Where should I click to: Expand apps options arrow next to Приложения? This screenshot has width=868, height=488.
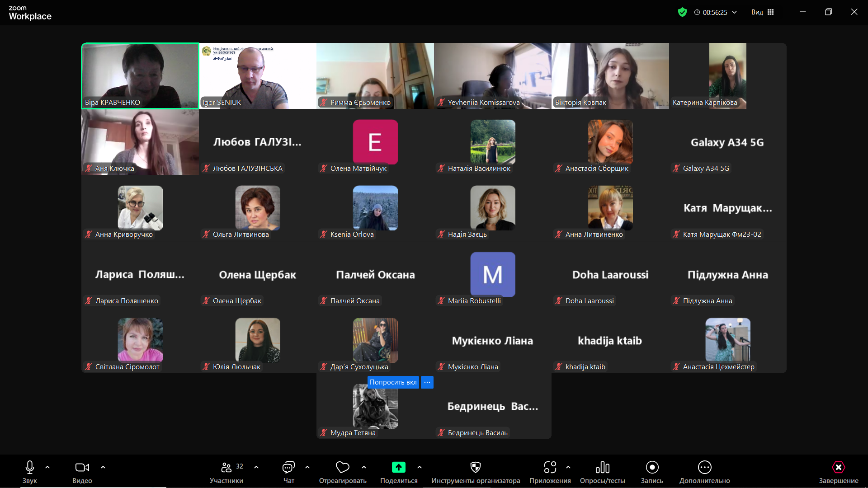coord(568,467)
